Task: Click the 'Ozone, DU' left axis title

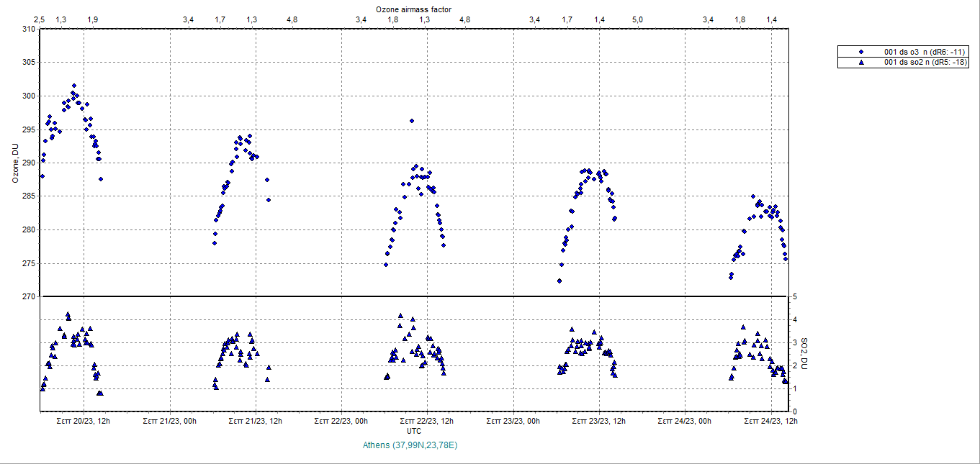Action: [15, 163]
